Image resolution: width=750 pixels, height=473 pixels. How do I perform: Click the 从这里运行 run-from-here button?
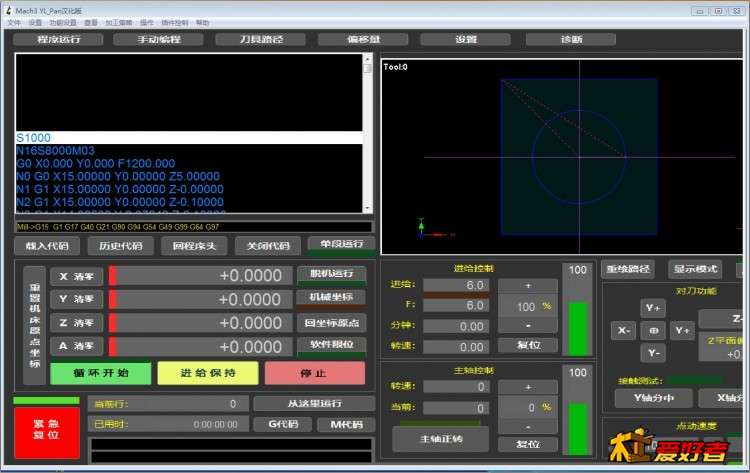pos(314,404)
